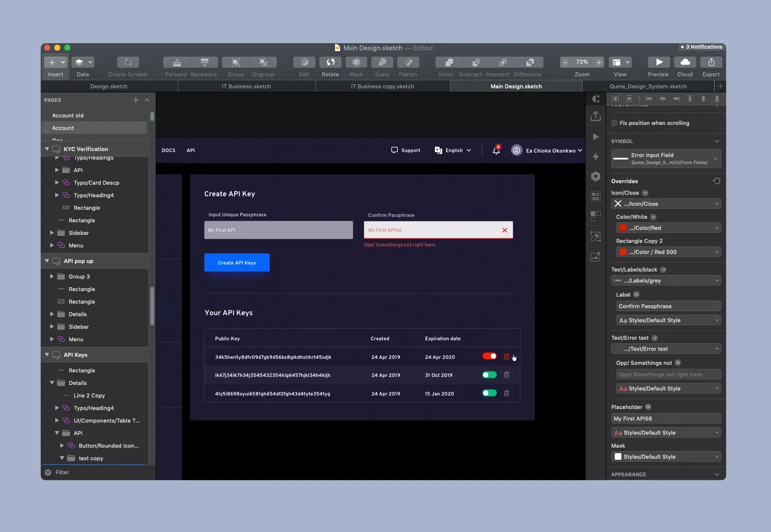Toggle the red switch on first API key
The height and width of the screenshot is (532, 771).
[489, 356]
